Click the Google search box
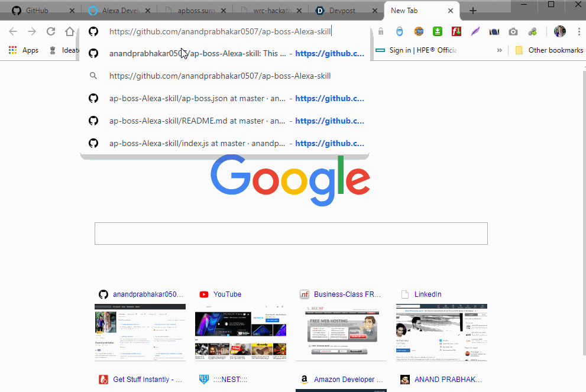The image size is (586, 392). pyautogui.click(x=291, y=234)
